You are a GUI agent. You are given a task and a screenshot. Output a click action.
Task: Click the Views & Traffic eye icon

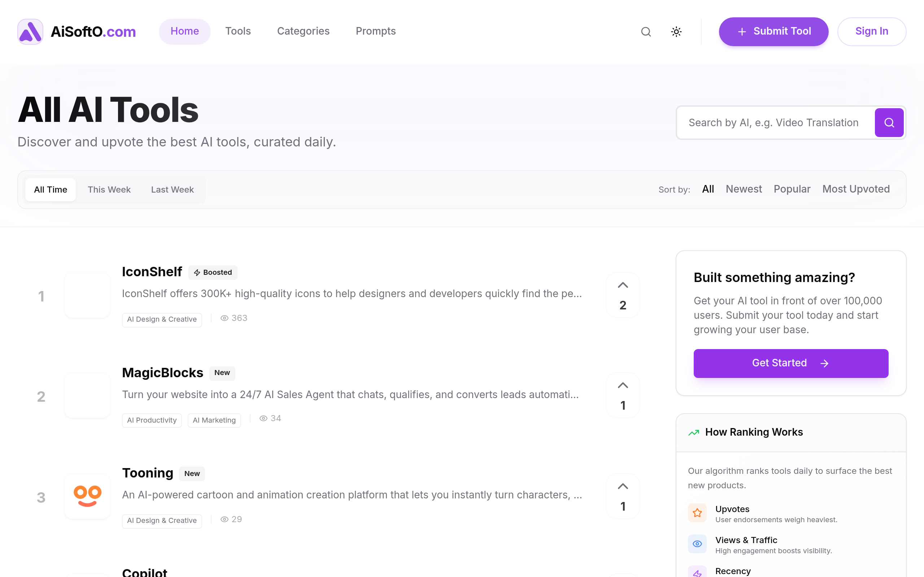697,544
